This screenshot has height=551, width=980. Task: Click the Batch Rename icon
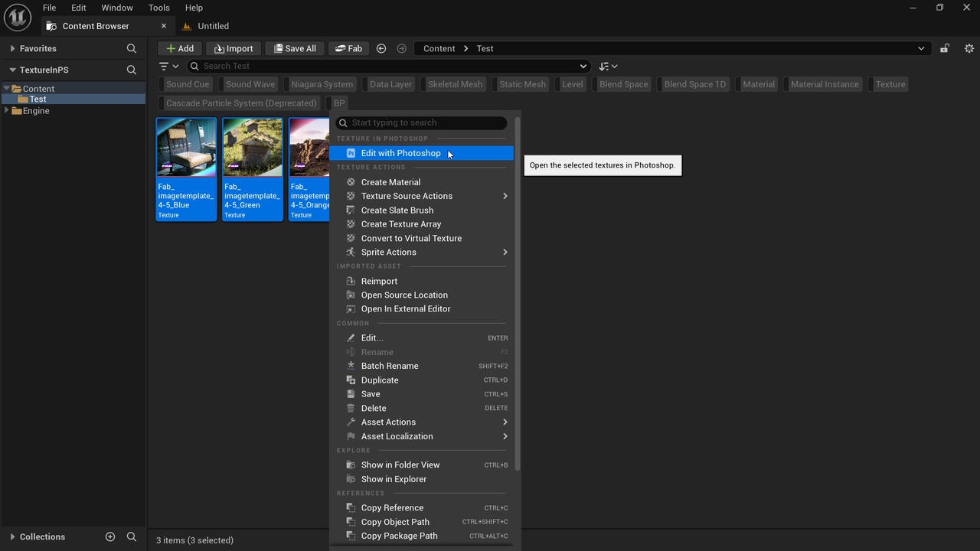pos(351,366)
